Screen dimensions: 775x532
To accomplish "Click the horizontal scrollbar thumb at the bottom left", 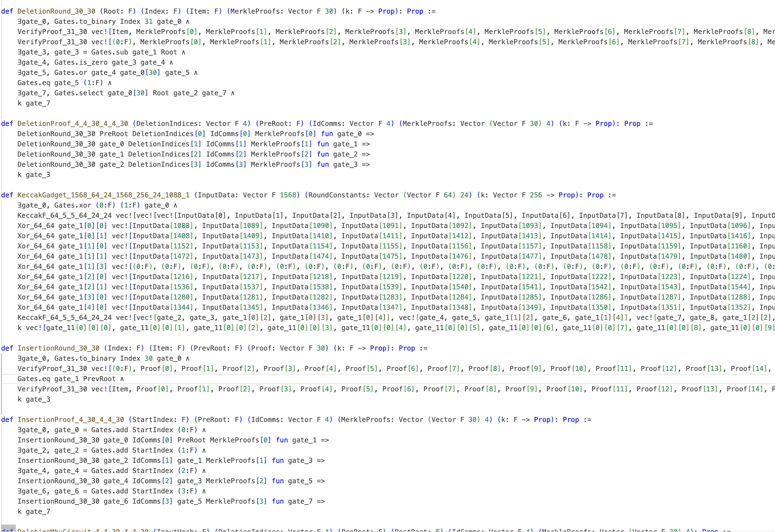I will (8, 529).
